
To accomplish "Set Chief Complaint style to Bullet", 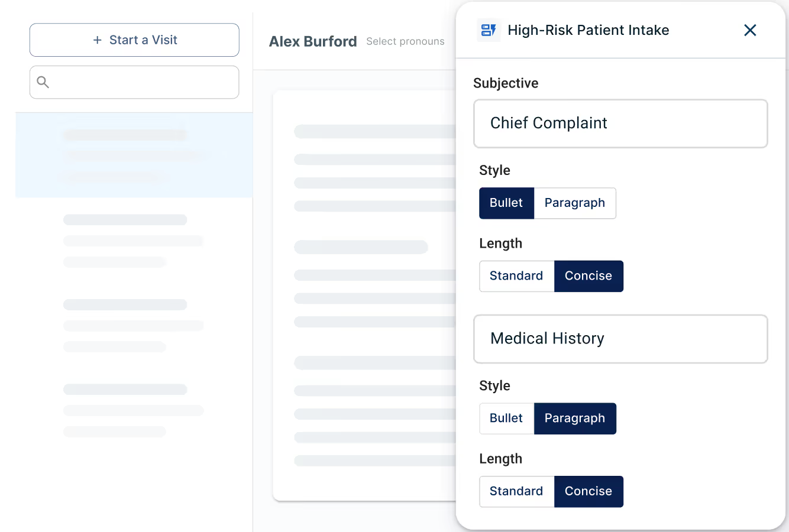I will tap(506, 203).
